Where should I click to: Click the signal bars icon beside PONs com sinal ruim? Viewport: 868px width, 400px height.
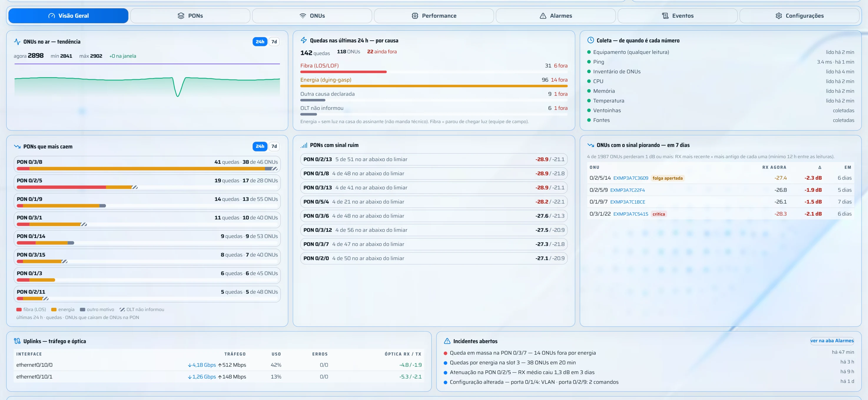304,146
